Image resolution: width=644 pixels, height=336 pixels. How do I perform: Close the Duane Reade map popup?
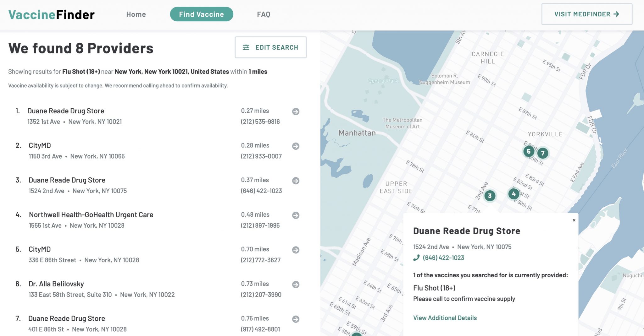click(x=574, y=220)
